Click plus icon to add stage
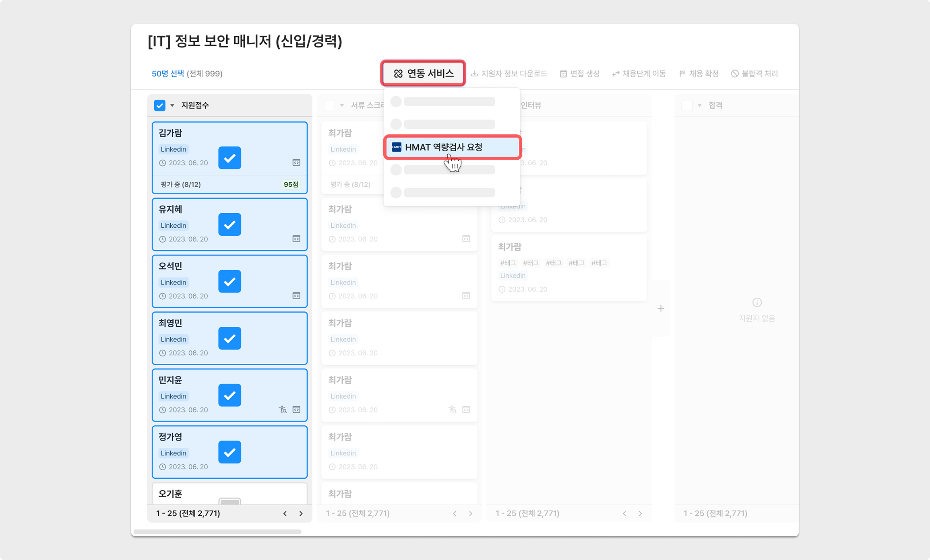Image resolution: width=930 pixels, height=560 pixels. pos(661,309)
